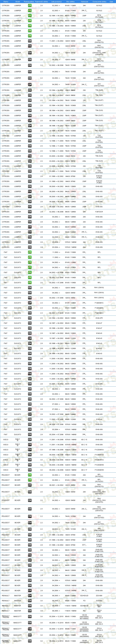The image size is (116, 644).
Task: Click the 'Lata produkcji' column header
Action: coord(56,1)
